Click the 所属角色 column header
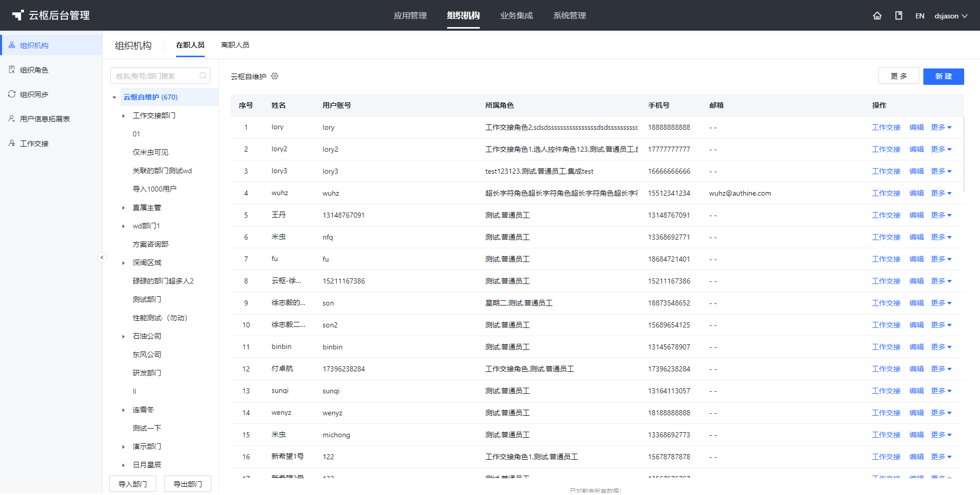Viewport: 980px width, 495px height. (x=499, y=105)
